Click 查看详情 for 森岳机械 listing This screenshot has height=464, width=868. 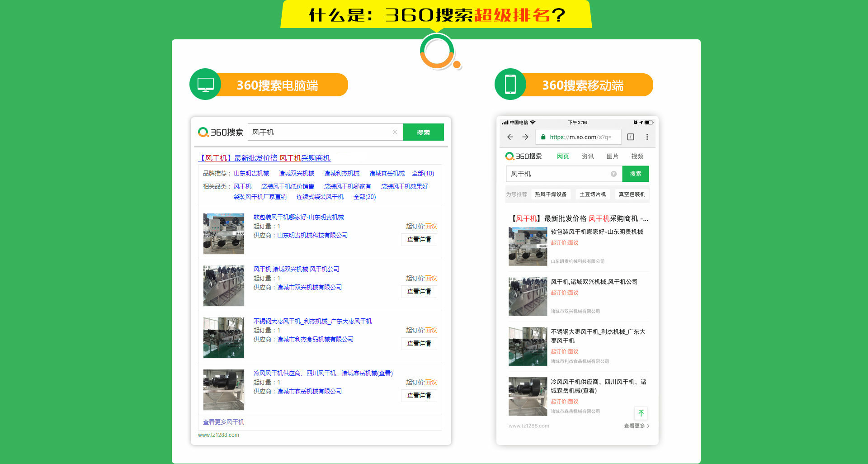point(419,395)
